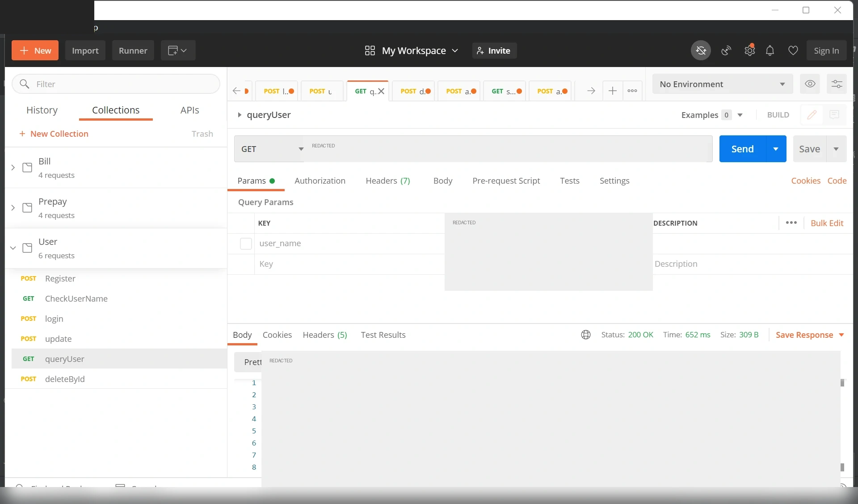Image resolution: width=858 pixels, height=504 pixels.
Task: Click the heart icon in header
Action: 793,50
